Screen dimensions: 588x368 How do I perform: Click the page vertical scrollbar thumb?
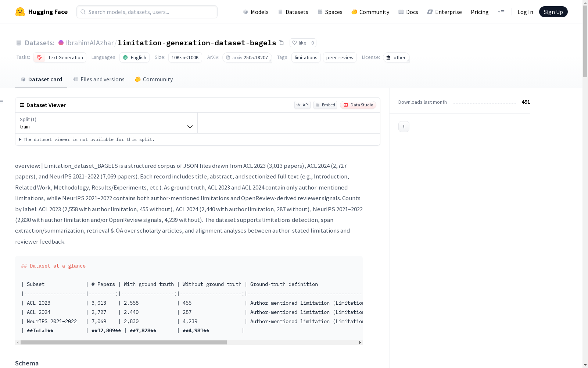pos(585,41)
